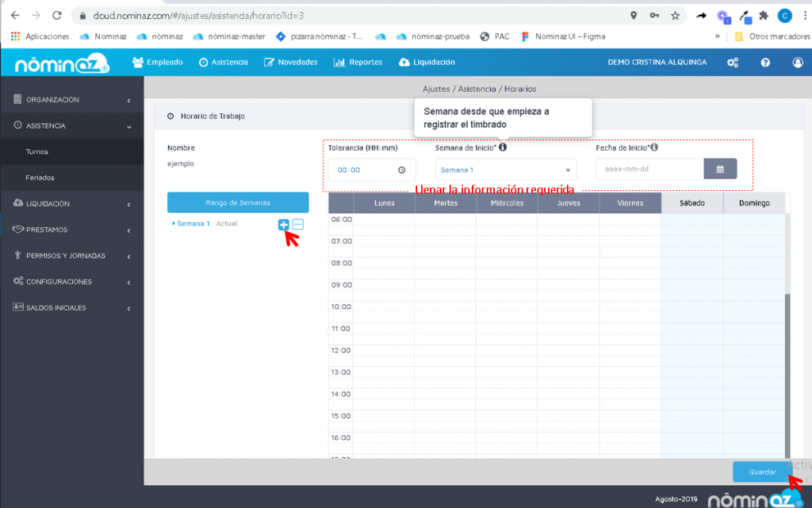Click the Domingo column header

point(754,204)
